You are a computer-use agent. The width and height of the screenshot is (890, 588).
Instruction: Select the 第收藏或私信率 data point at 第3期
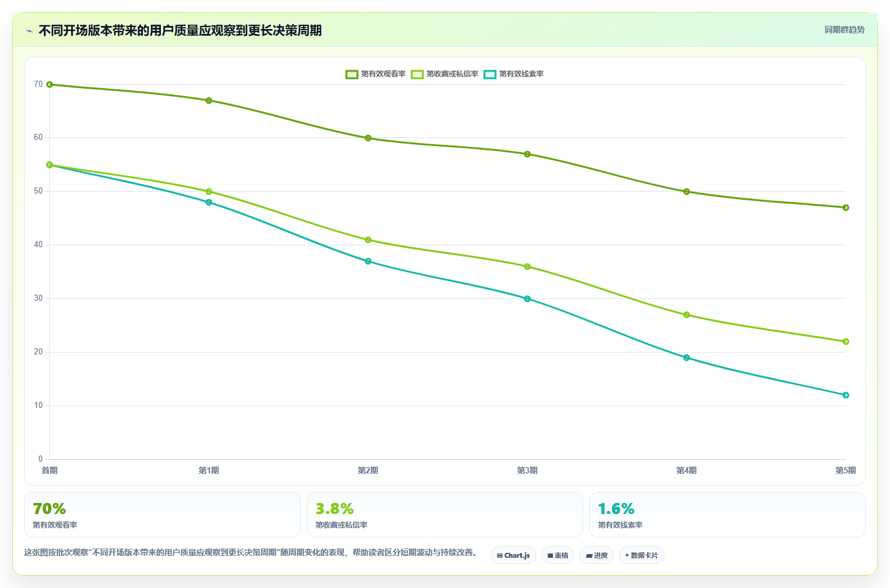528,267
